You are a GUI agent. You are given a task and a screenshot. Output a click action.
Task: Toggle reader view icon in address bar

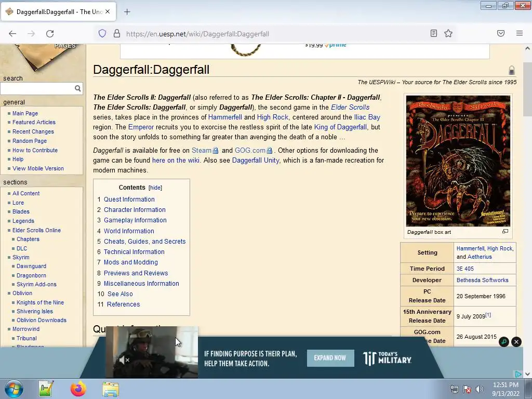point(434,33)
